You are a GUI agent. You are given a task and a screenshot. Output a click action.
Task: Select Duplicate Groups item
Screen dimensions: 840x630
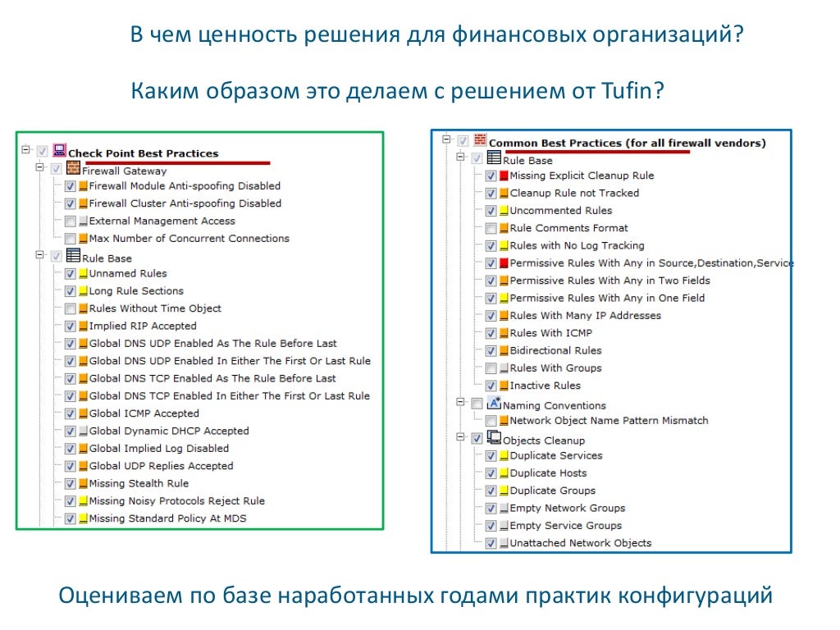pyautogui.click(x=553, y=491)
